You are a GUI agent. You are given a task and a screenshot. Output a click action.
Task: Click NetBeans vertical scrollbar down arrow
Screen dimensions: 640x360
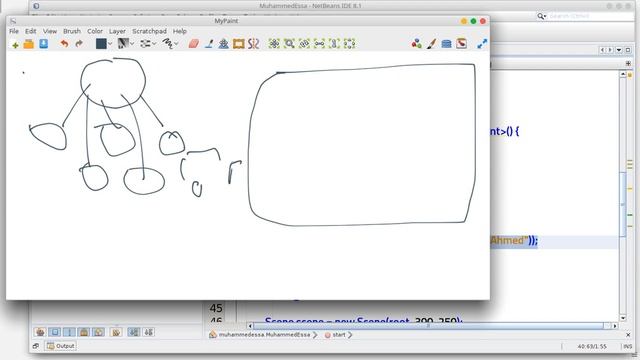(623, 318)
